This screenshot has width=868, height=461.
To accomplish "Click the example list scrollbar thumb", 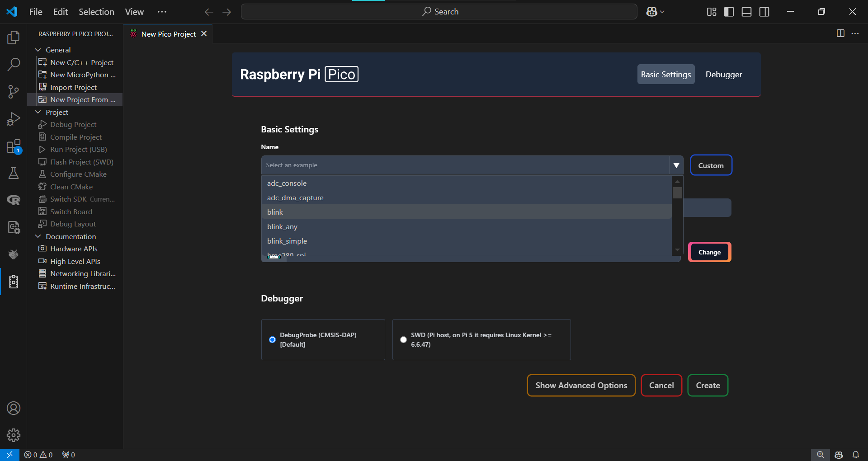I will pyautogui.click(x=677, y=193).
